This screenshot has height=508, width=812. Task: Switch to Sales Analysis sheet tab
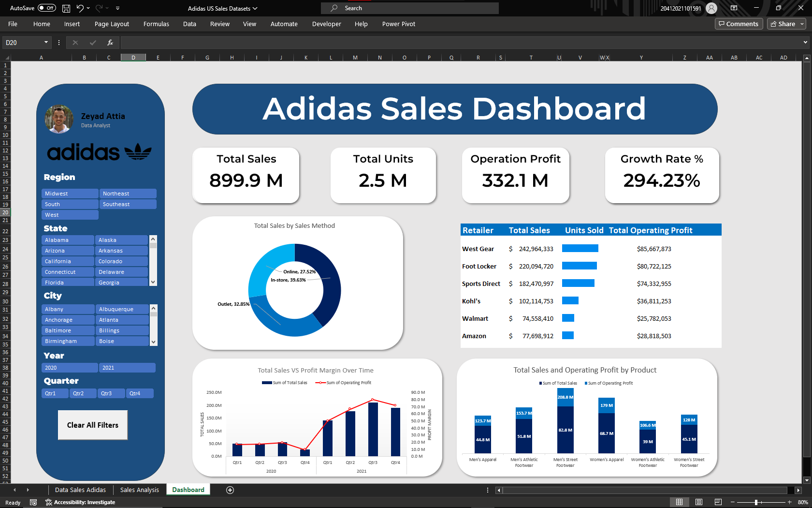139,490
